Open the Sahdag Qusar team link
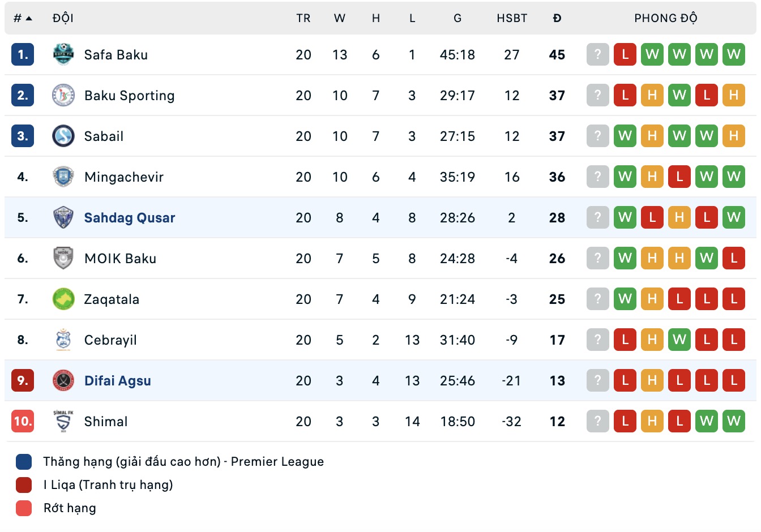761x532 pixels. tap(130, 218)
